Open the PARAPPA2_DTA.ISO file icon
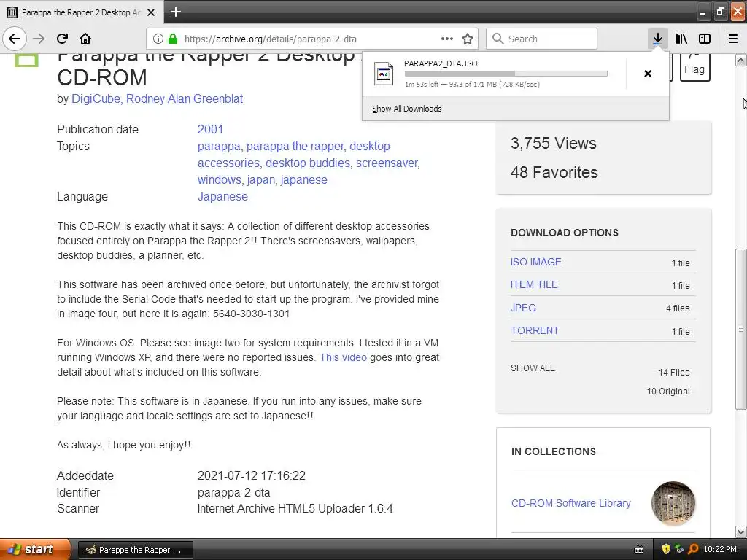This screenshot has width=747, height=560. 384,74
